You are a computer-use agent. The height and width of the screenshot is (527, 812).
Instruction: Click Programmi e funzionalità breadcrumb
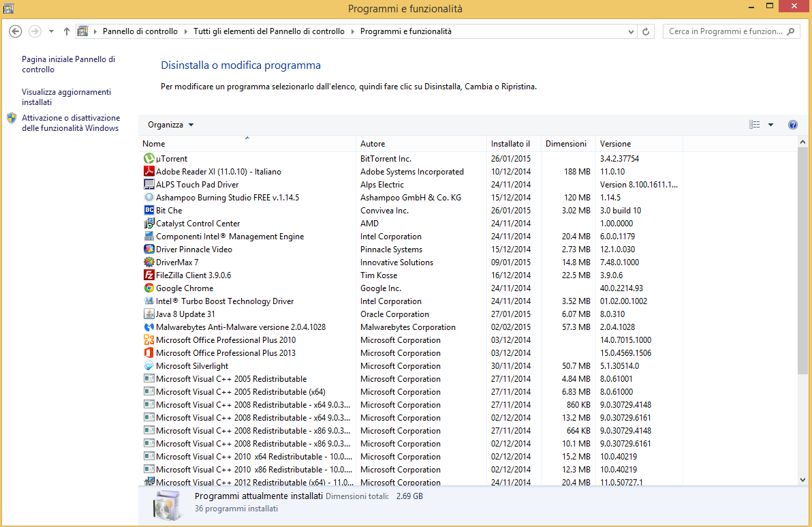coord(405,31)
